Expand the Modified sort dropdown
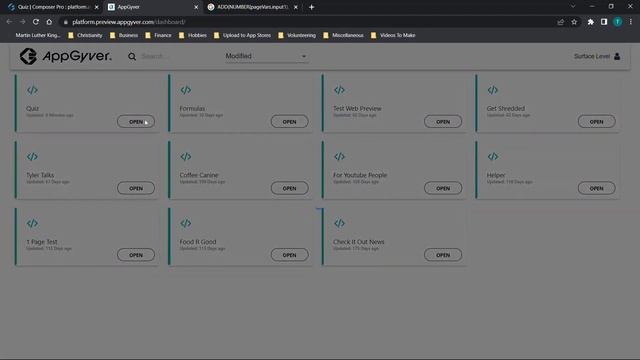This screenshot has width=640, height=360. 266,56
